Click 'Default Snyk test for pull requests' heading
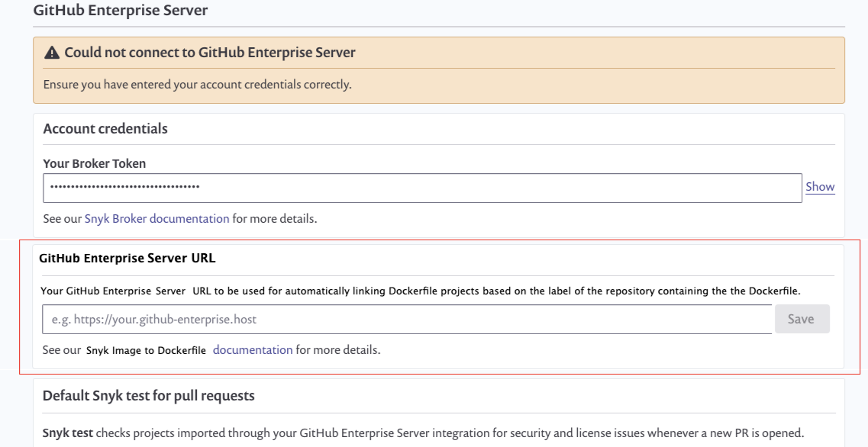The width and height of the screenshot is (868, 447). (149, 396)
